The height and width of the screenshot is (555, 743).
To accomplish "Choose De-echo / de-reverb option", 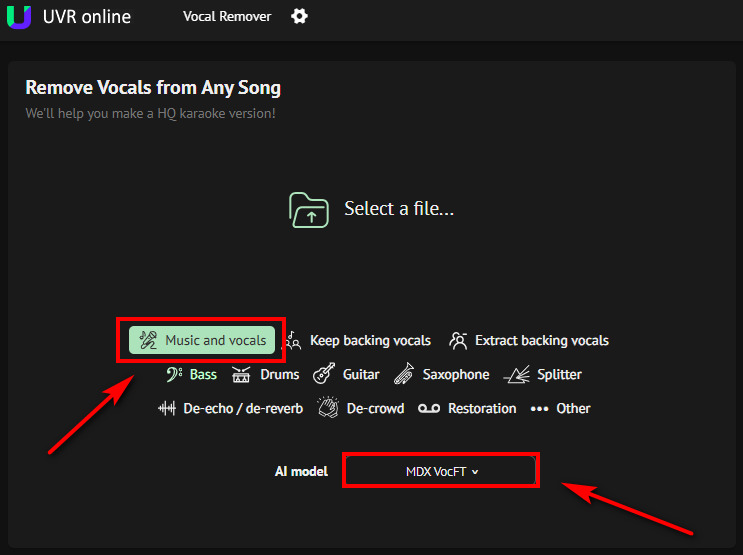I will 230,409.
